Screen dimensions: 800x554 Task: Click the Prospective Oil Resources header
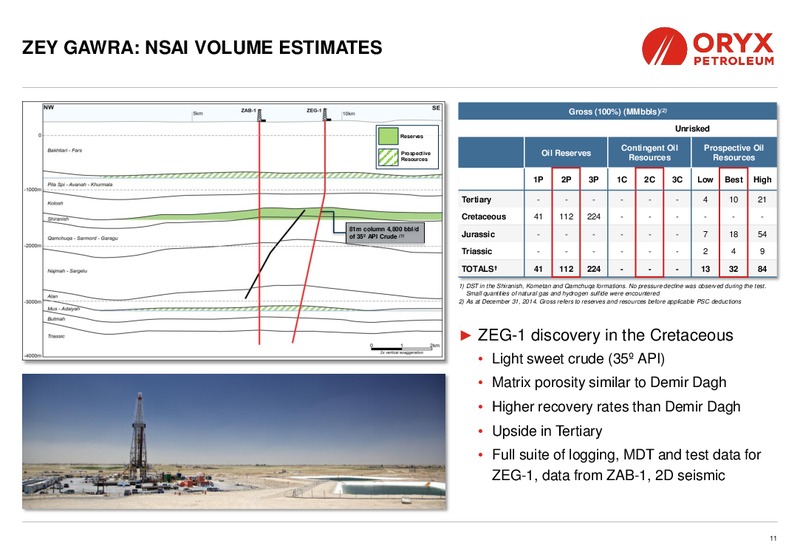click(x=734, y=153)
